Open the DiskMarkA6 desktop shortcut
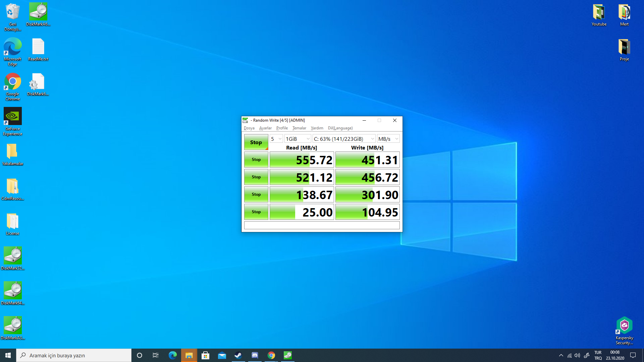This screenshot has width=644, height=362. click(38, 15)
